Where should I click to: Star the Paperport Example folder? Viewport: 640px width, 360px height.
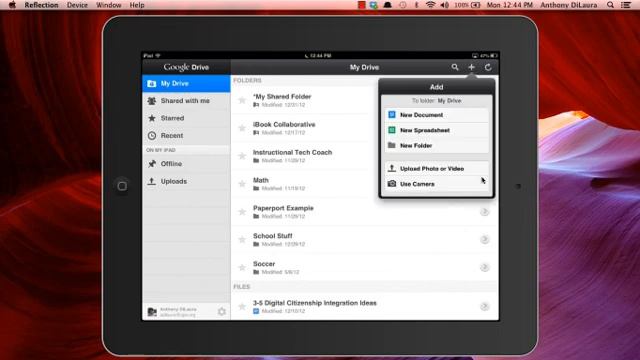click(242, 211)
